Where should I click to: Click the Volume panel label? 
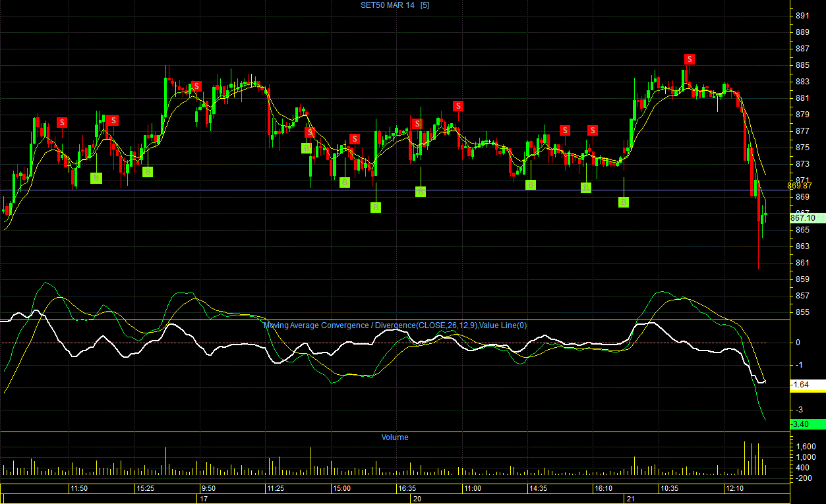(395, 437)
